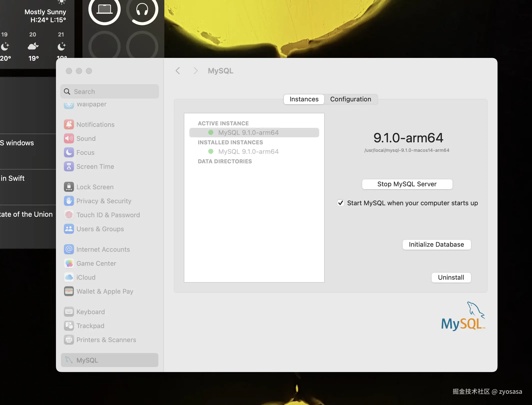Click the Initialize Database button
The width and height of the screenshot is (532, 405).
point(436,244)
